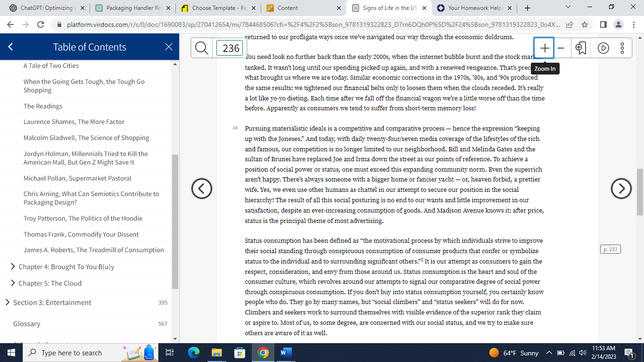Expand Chapter 4: Brought To You B(u)y
This screenshot has height=362, width=644.
point(13,267)
